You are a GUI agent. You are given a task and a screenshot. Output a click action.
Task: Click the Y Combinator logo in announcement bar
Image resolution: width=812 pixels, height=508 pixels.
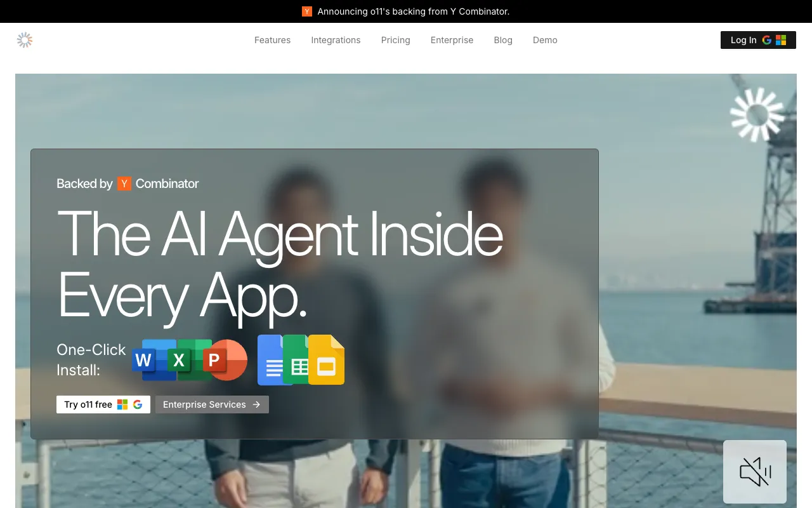(307, 11)
